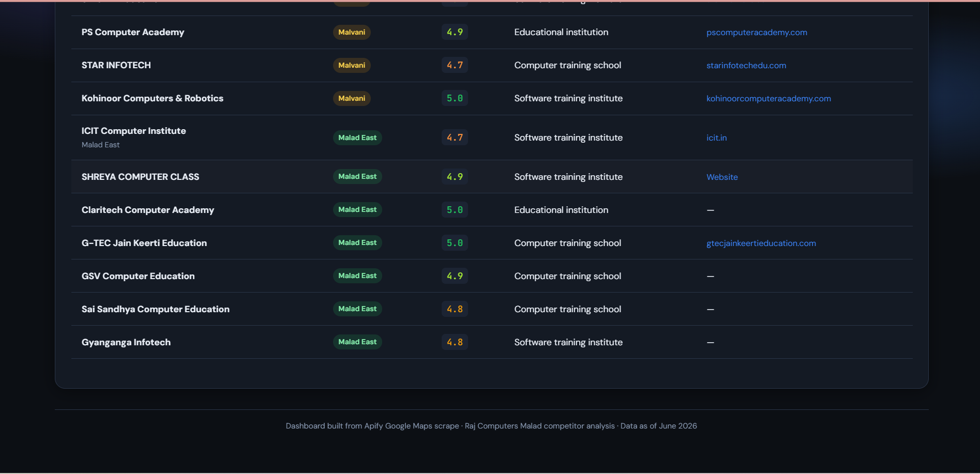980x474 pixels.
Task: Open the gtecjainkeertieducation.com link
Action: click(761, 243)
